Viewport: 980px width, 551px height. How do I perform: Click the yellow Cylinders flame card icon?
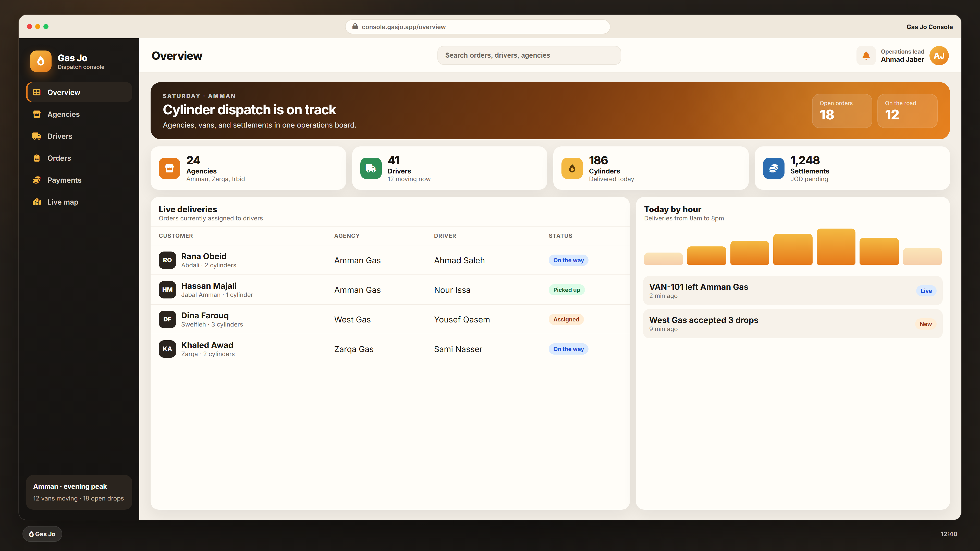click(572, 168)
